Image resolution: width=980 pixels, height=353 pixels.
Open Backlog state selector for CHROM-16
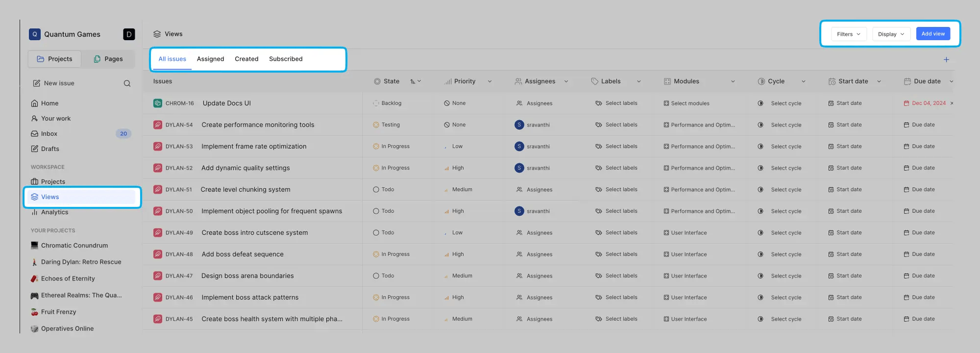[391, 103]
